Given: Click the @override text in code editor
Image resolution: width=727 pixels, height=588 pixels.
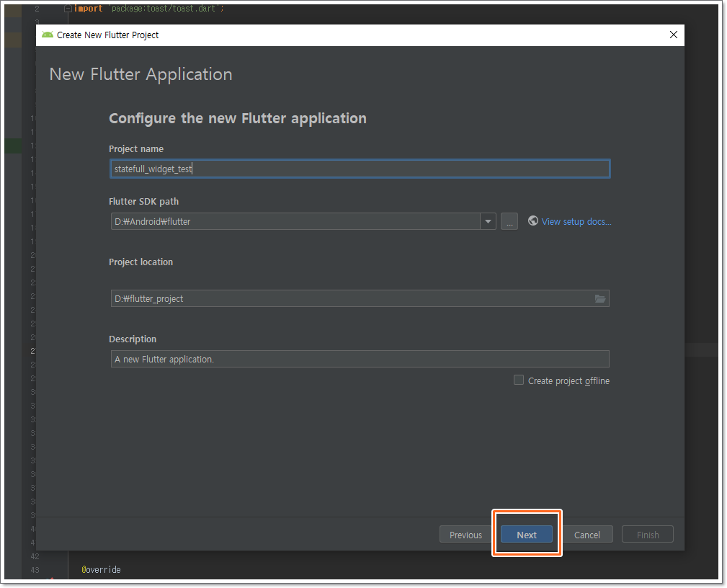Looking at the screenshot, I should (101, 569).
